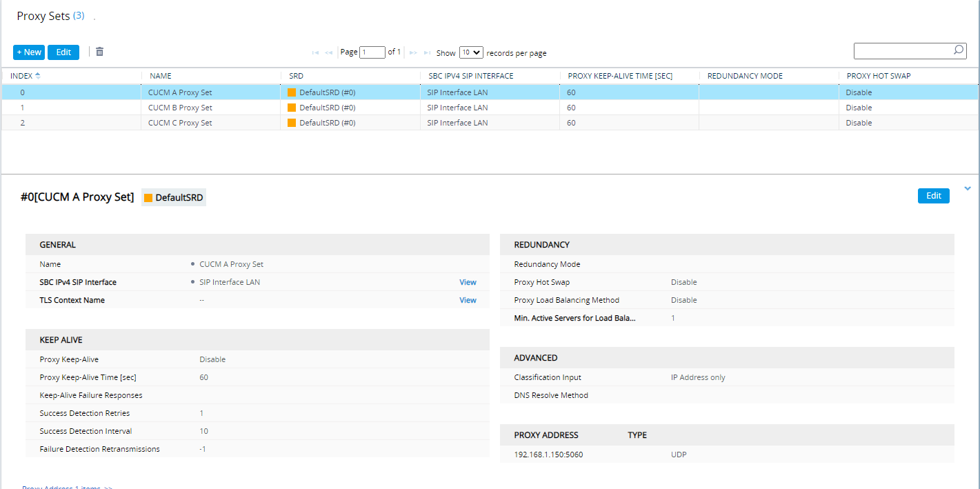Click the PROXY ADDRESS column header in details
The width and height of the screenshot is (980, 489).
click(x=546, y=435)
